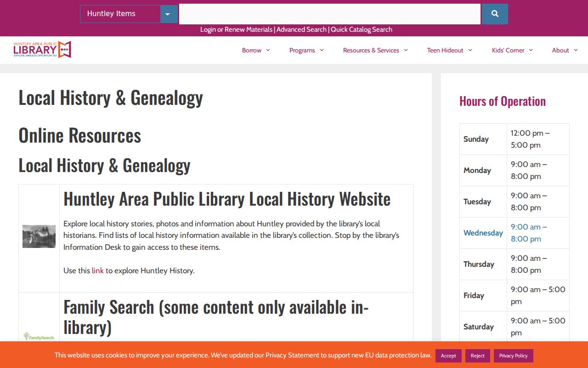Image resolution: width=588 pixels, height=368 pixels.
Task: Click the Sunday hours row label
Action: [476, 139]
